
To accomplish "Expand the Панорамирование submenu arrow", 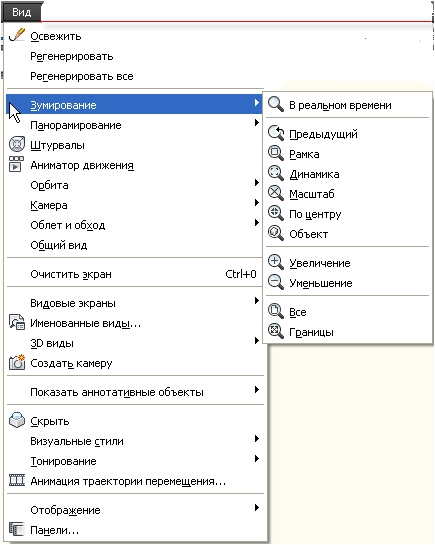I will tap(256, 123).
